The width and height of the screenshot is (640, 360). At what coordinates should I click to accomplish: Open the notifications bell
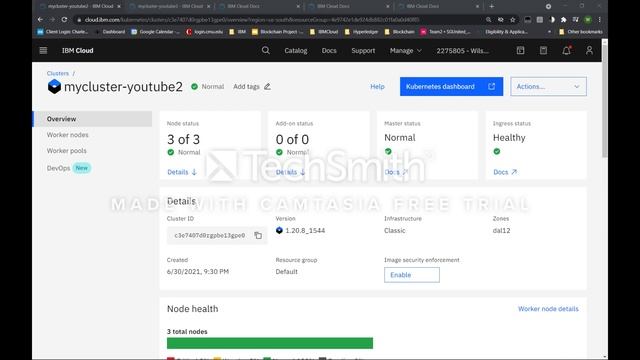(x=567, y=50)
